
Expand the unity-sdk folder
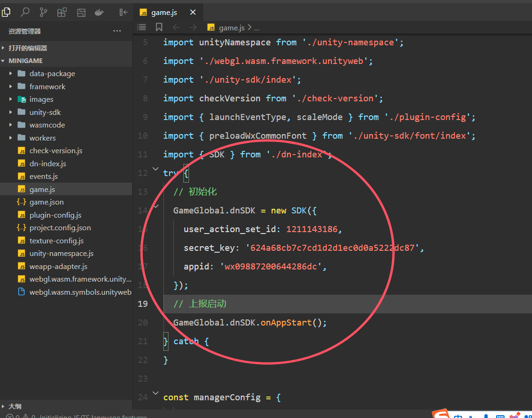[x=45, y=113]
